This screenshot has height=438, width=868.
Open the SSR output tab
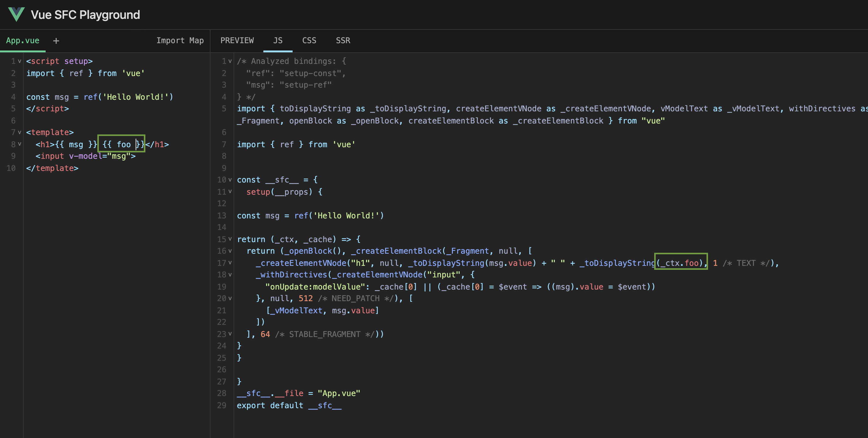point(343,40)
